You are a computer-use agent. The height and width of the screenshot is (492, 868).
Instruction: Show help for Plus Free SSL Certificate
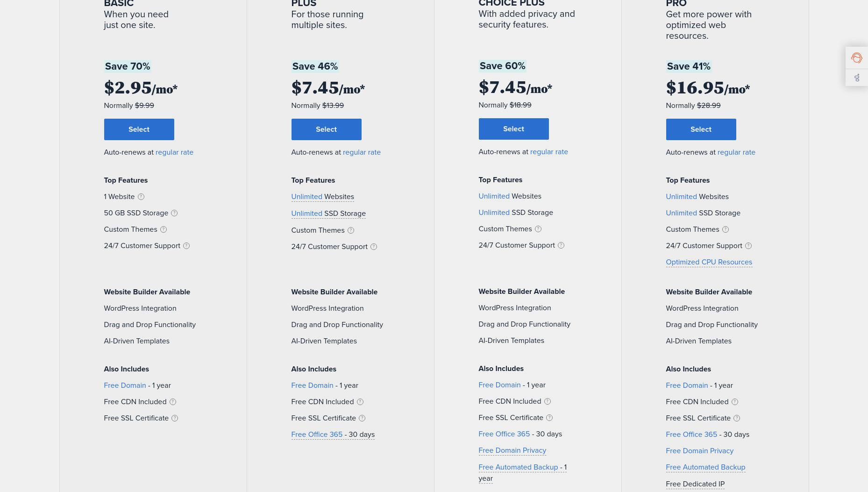click(362, 418)
